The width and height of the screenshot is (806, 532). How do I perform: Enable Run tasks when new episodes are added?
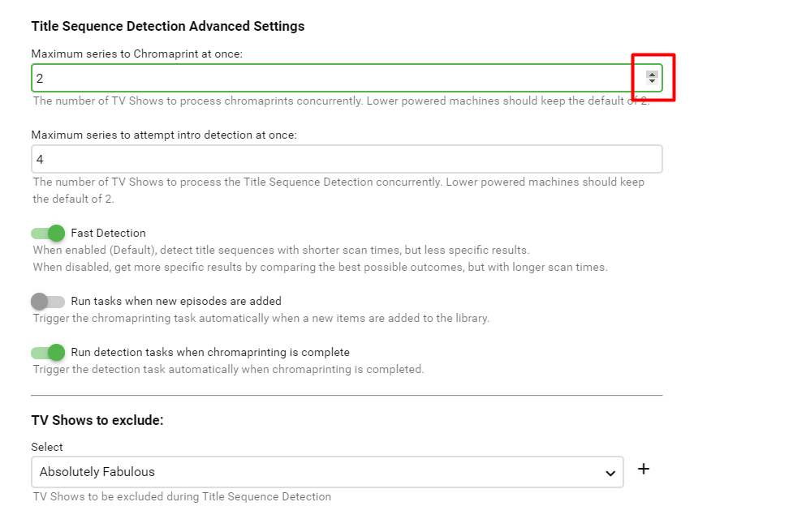pos(48,302)
